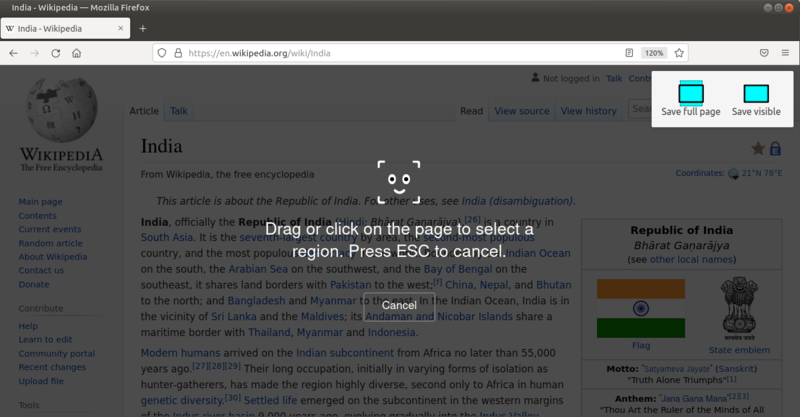This screenshot has width=800, height=417.
Task: Open the View history tab
Action: point(588,111)
